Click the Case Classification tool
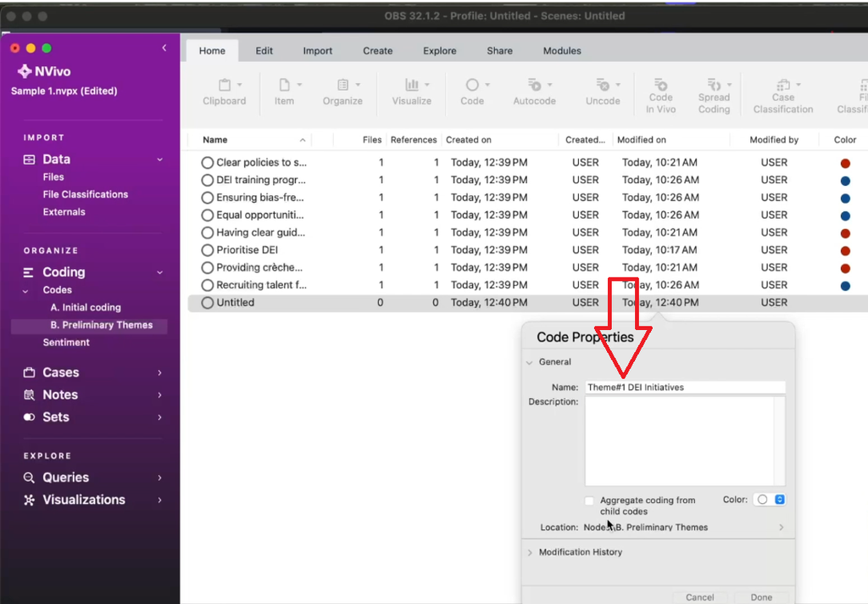The image size is (868, 604). 782,96
